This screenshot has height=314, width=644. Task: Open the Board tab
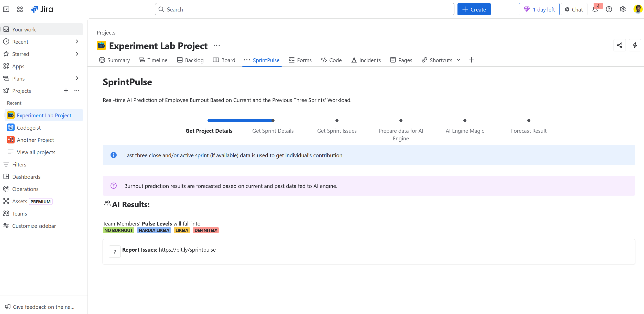click(224, 60)
